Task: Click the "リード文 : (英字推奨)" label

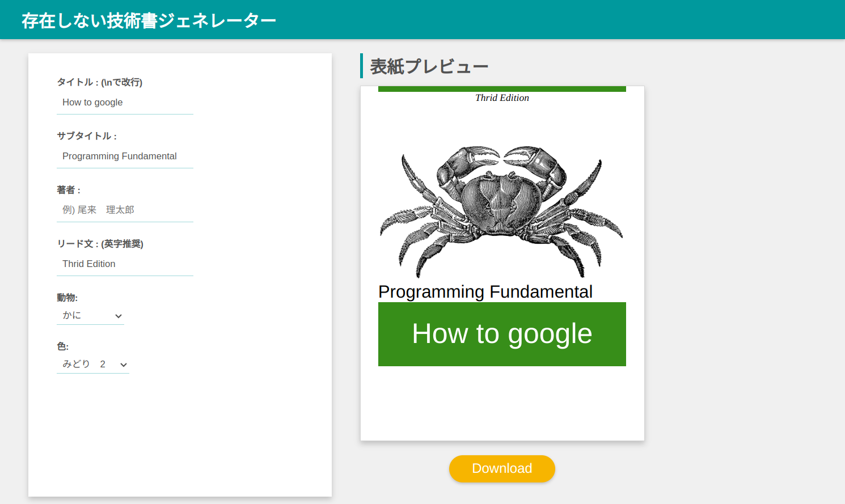Action: [x=100, y=244]
